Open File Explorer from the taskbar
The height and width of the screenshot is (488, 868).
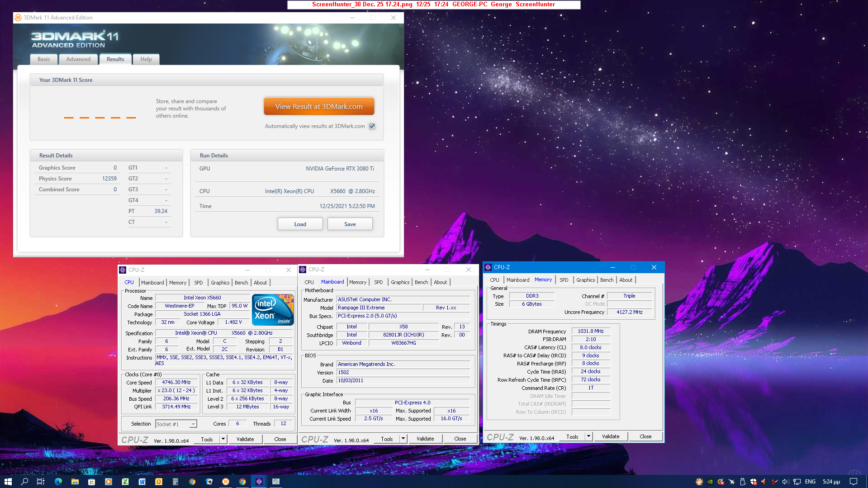(x=75, y=482)
